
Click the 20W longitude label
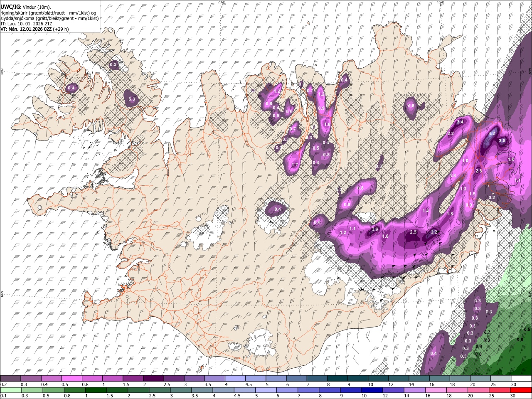(222, 2)
